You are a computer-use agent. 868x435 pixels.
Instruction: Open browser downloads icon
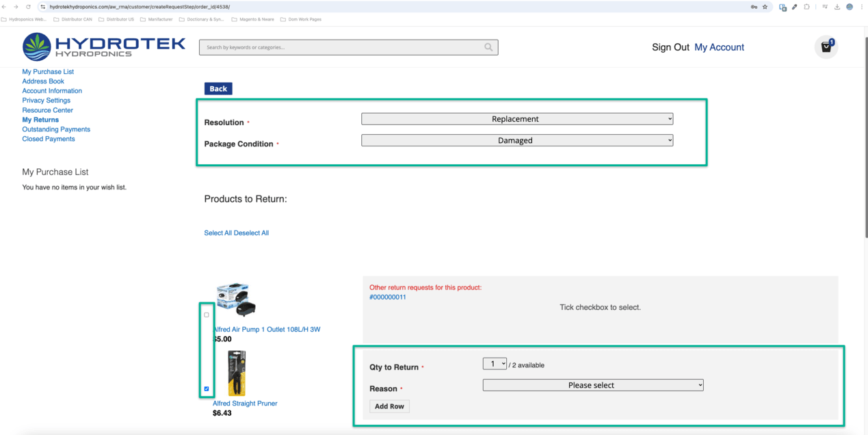click(x=837, y=7)
